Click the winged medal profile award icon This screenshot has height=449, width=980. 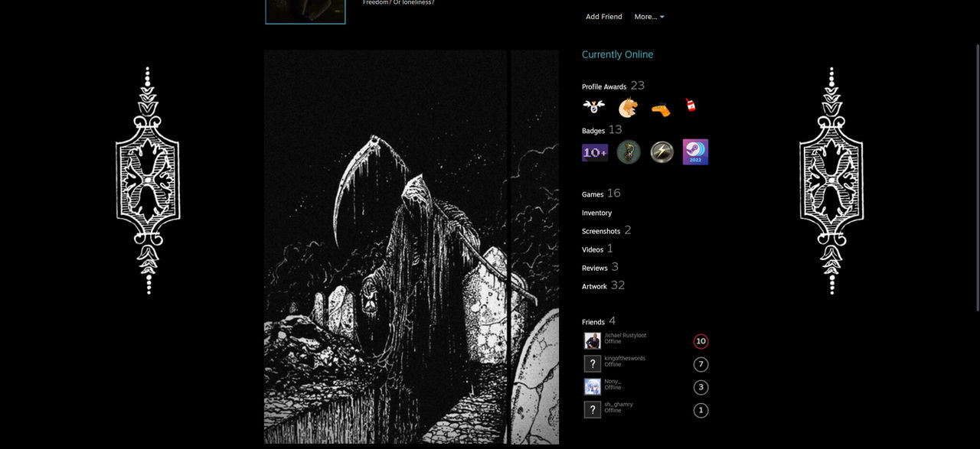pyautogui.click(x=593, y=107)
